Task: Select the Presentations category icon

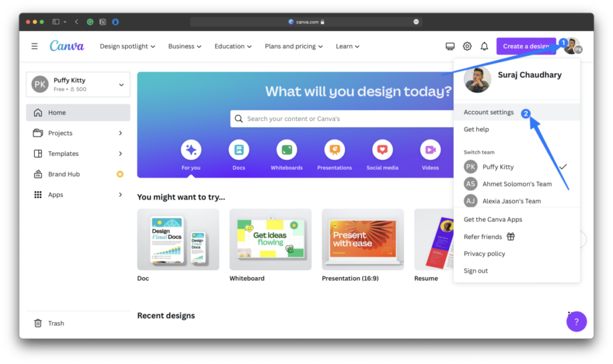Action: click(335, 150)
